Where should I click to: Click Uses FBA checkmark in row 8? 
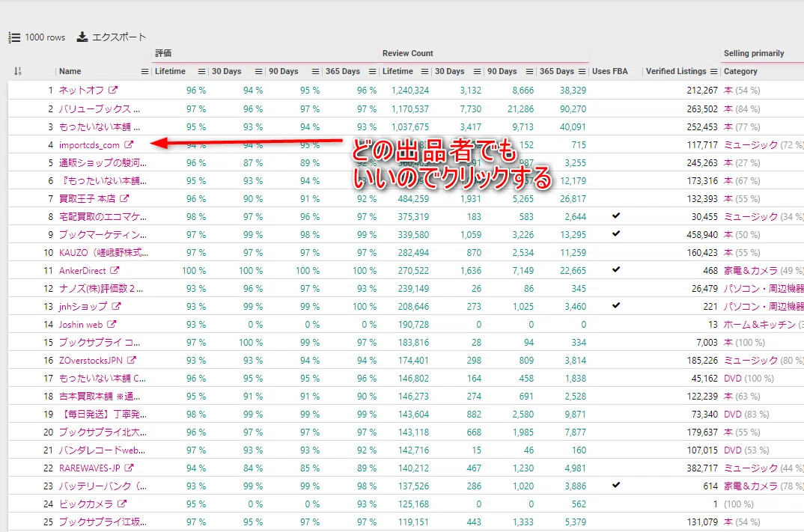[x=616, y=215]
